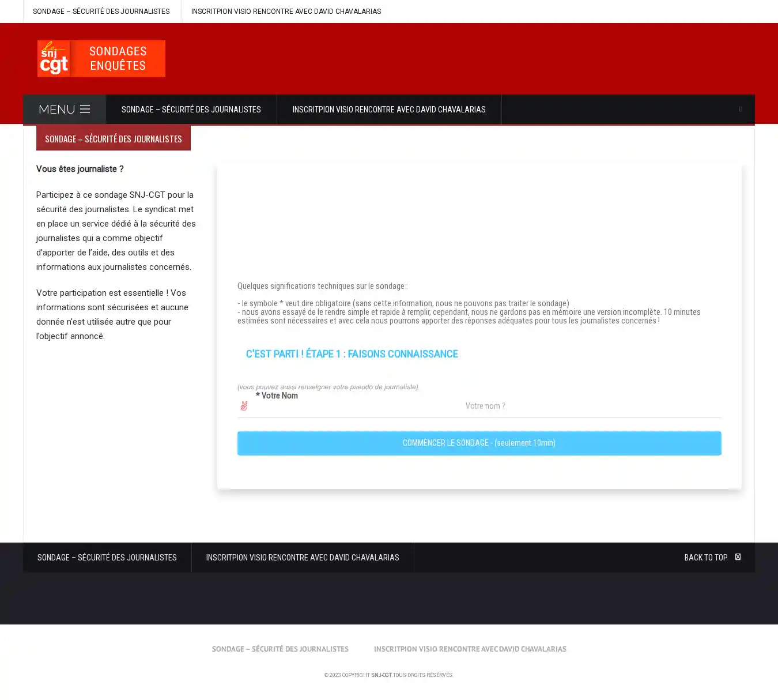This screenshot has width=778, height=700.
Task: Click the search icon in dark navbar
Action: (x=741, y=110)
